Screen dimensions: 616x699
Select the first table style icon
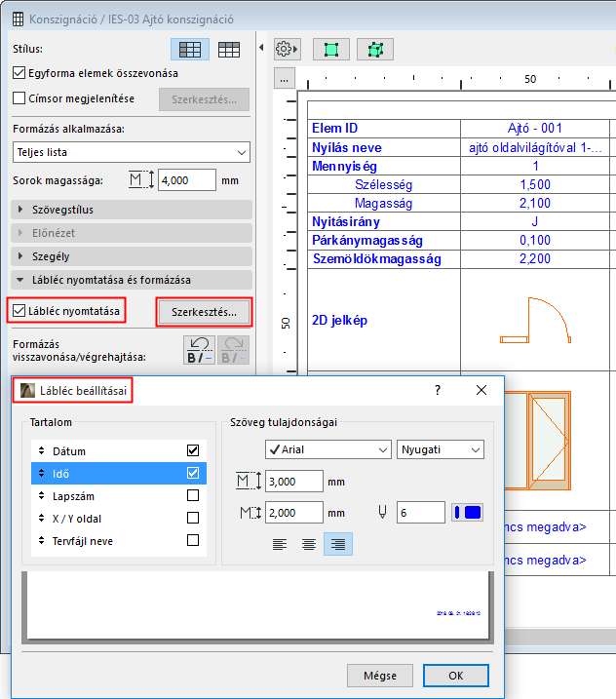pos(190,50)
